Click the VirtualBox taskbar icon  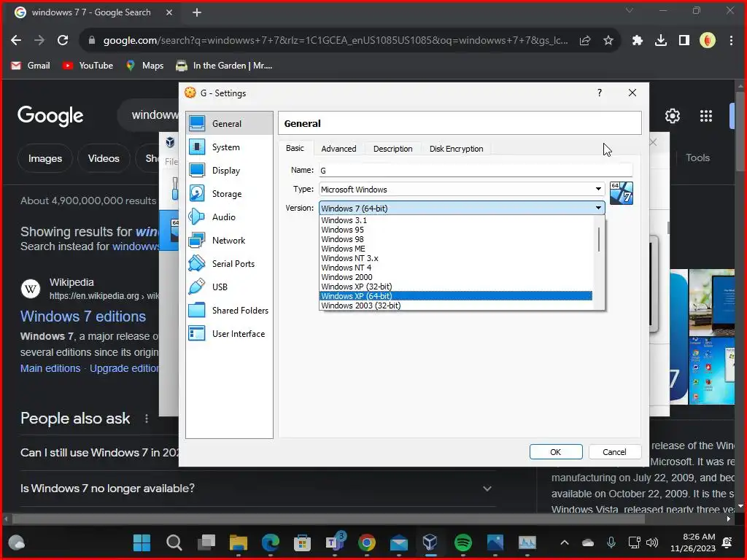point(430,542)
